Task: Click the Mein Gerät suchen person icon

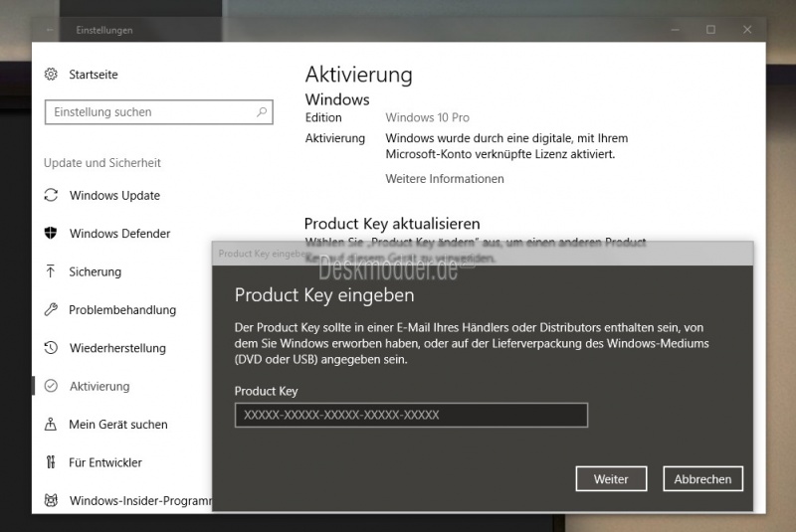Action: 51,424
